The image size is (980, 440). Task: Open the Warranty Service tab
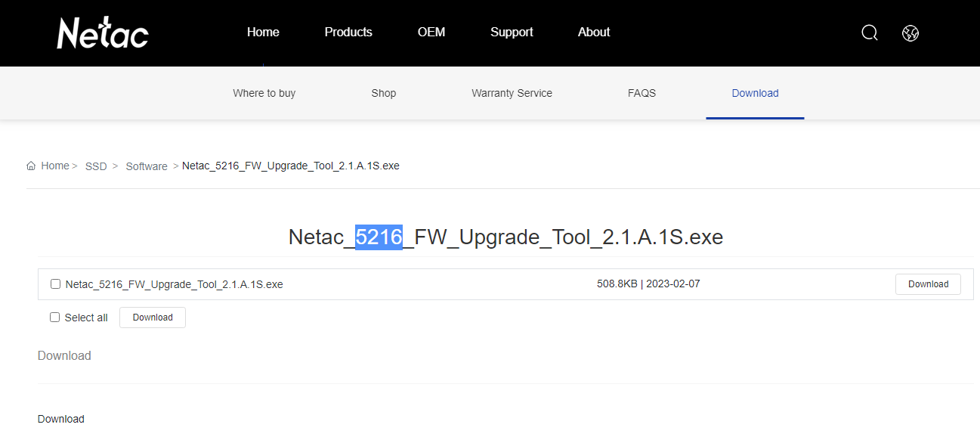click(512, 92)
